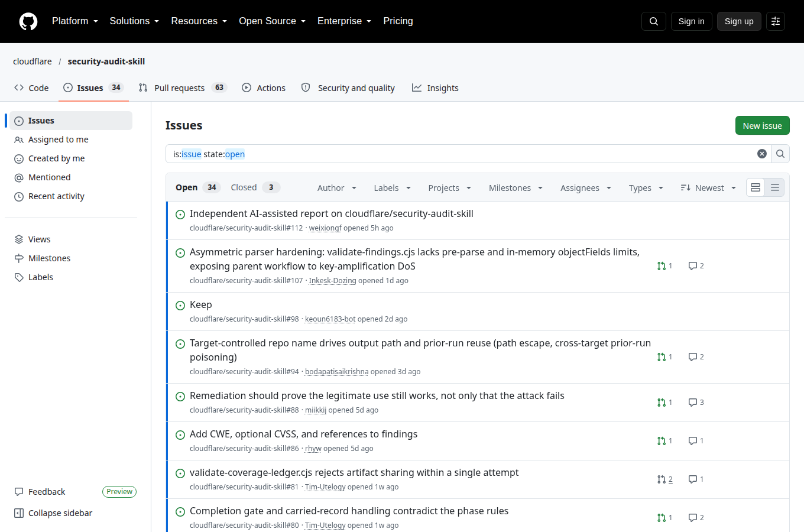Open appearance settings icon next to Sign up
The height and width of the screenshot is (532, 804).
click(776, 21)
